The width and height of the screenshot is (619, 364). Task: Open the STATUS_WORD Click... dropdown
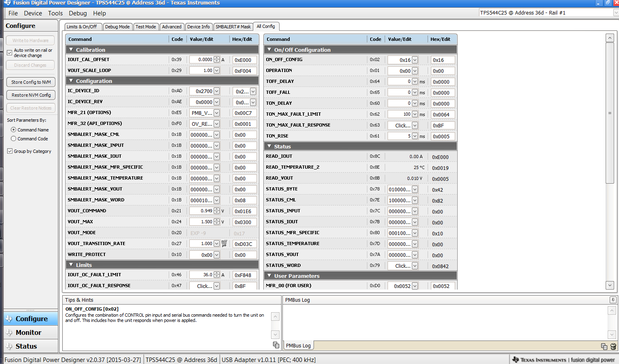(x=414, y=265)
